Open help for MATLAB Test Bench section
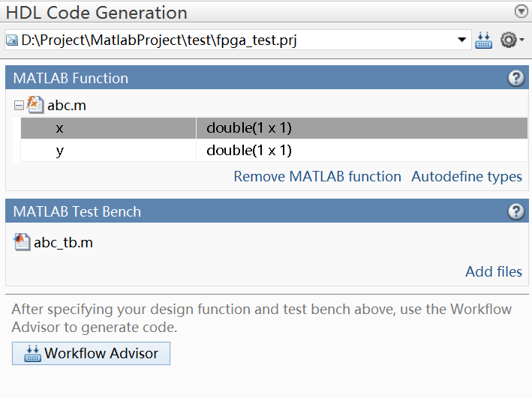 (515, 211)
